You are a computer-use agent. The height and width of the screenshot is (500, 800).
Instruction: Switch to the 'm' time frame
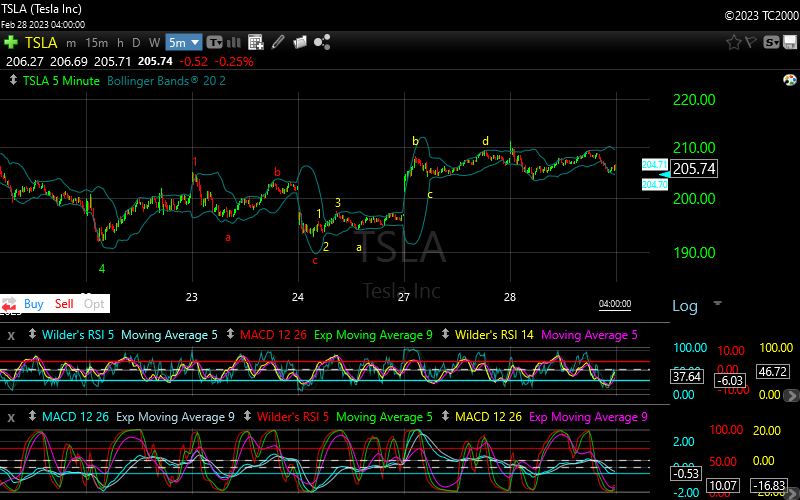click(71, 43)
